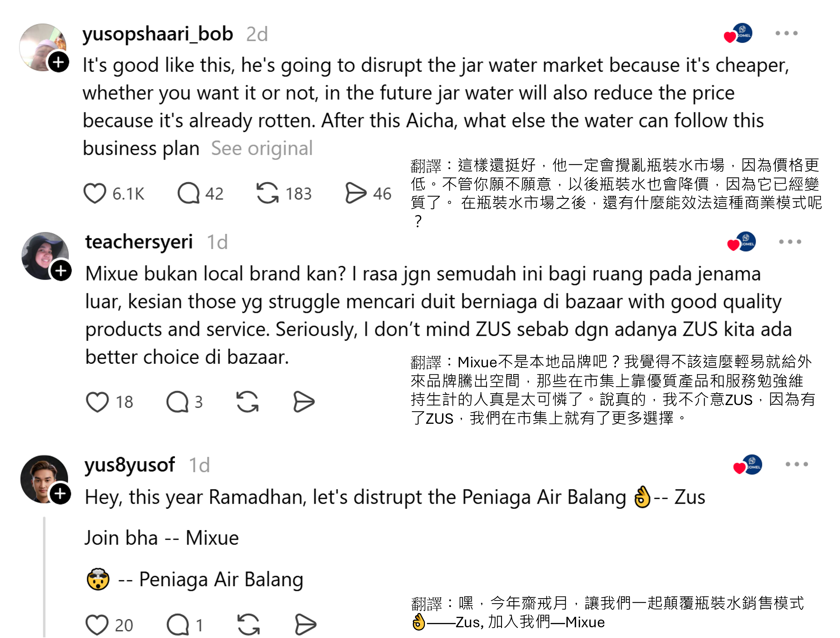Follow yusopshaari_bob using plus badge
Screen dimensions: 840x638
[x=59, y=62]
